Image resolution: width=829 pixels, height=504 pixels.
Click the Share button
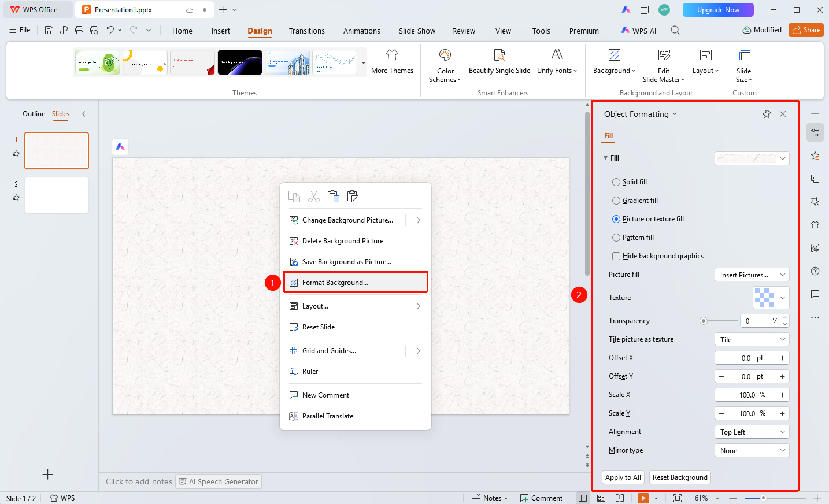tap(806, 30)
